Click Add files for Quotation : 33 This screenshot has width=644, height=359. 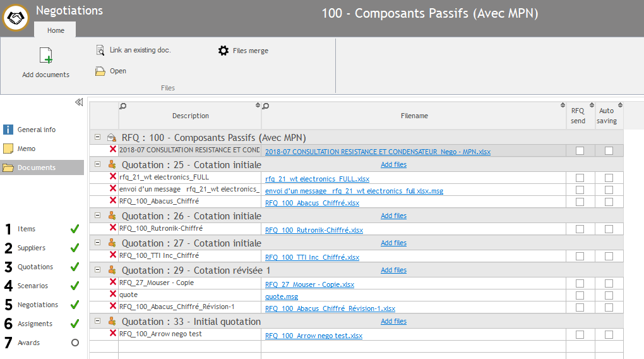[393, 321]
